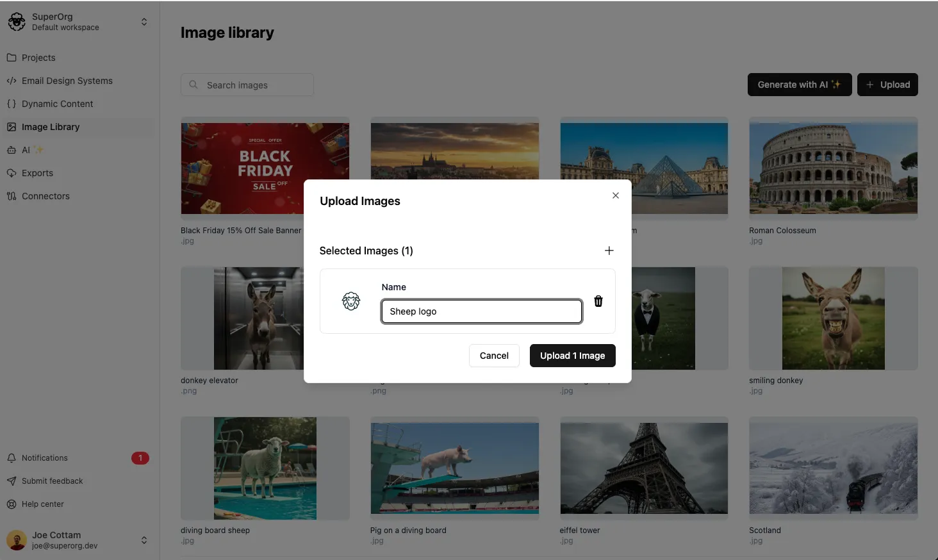
Task: Click the Name field containing Sheep logo
Action: click(481, 311)
